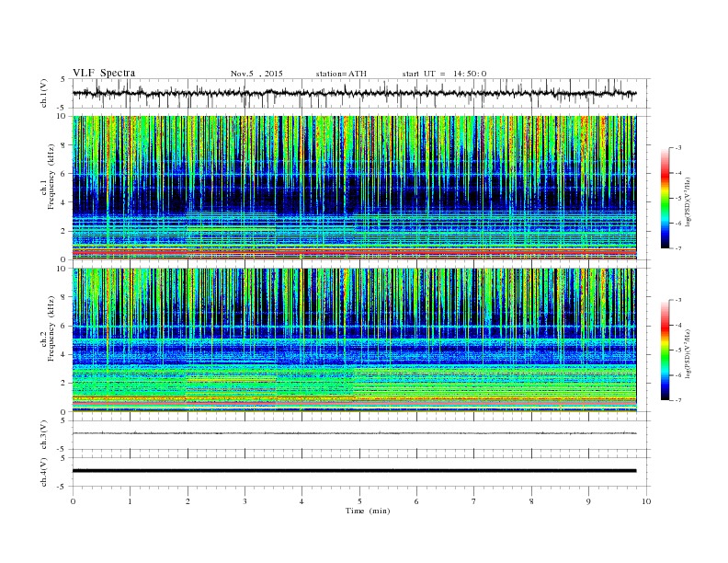Click the ch.3 waveform trace panel
This screenshot has height=563, width=728.
[361, 435]
